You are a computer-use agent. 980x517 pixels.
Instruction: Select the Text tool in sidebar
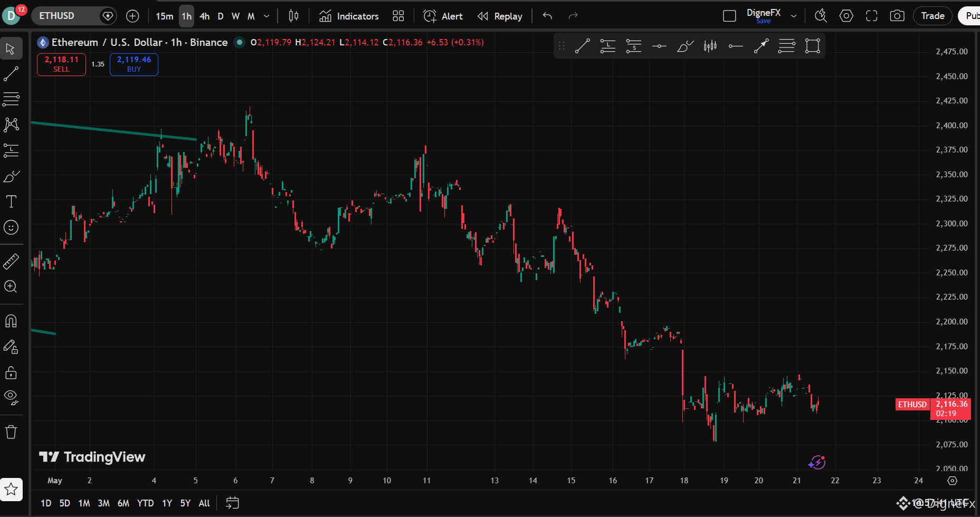point(11,202)
